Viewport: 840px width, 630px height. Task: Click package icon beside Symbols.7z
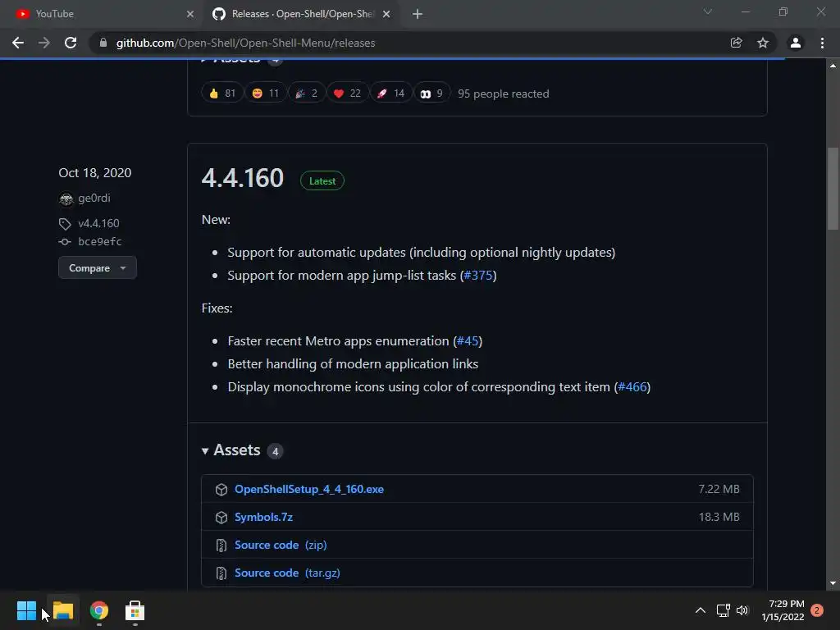coord(221,518)
